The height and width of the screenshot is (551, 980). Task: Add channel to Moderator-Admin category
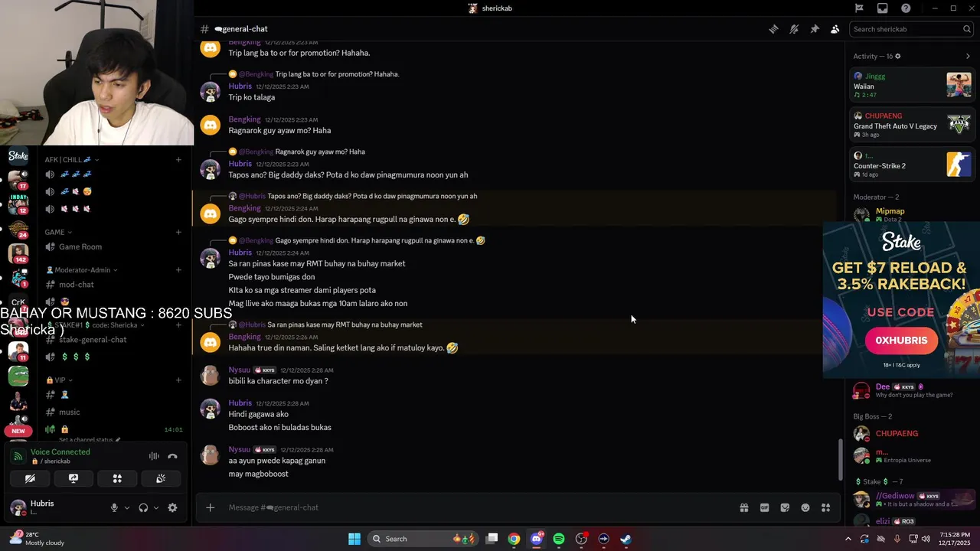click(178, 269)
